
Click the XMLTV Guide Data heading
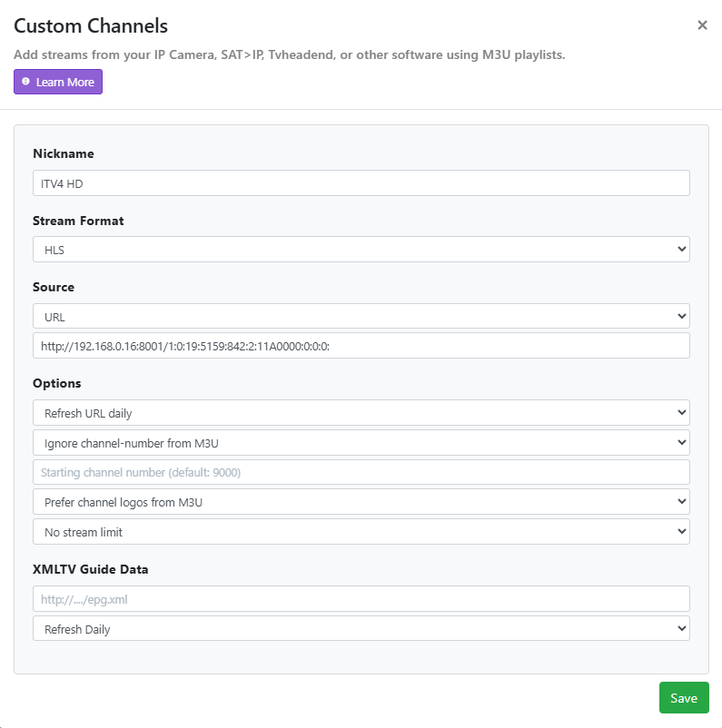pos(90,569)
